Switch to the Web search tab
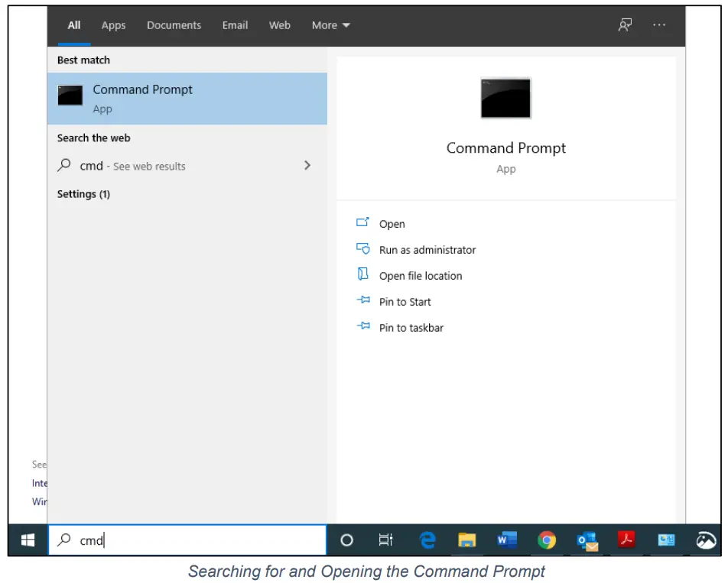The image size is (728, 583). tap(280, 25)
